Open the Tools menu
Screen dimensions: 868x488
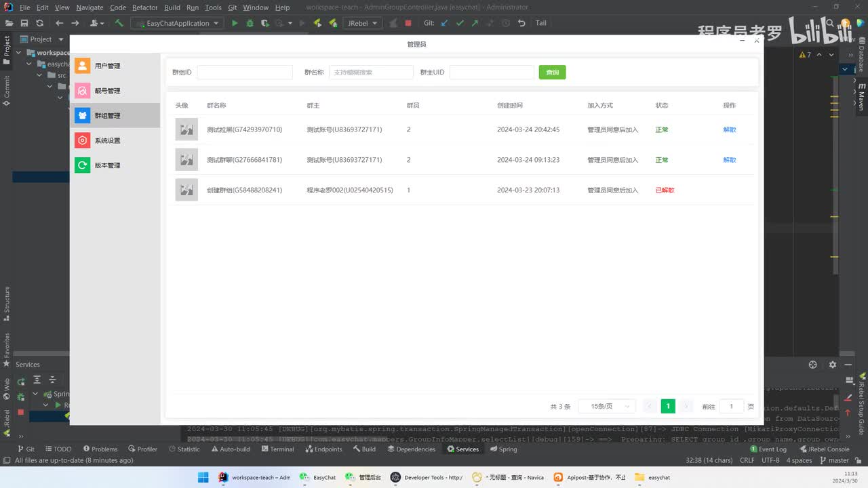(213, 7)
